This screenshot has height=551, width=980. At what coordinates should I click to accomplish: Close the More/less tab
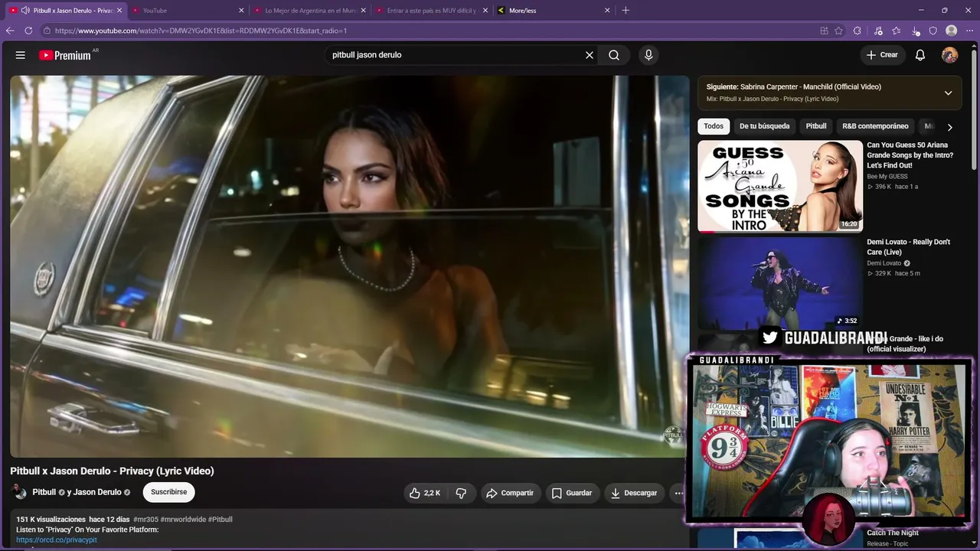[607, 11]
